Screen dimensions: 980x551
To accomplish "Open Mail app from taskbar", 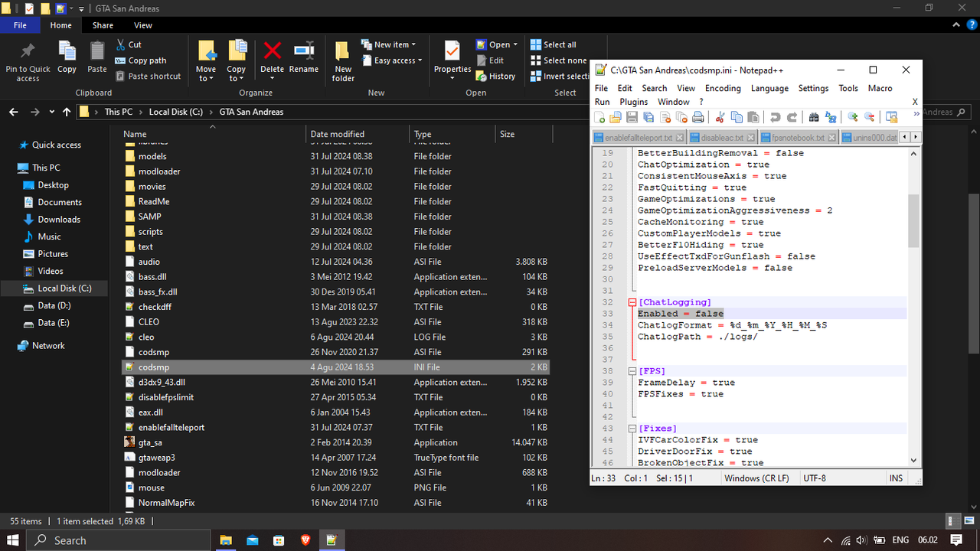I will (253, 540).
